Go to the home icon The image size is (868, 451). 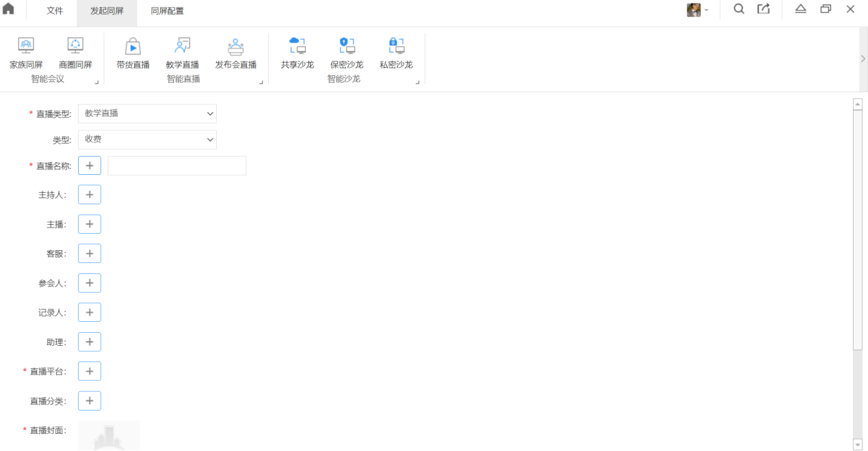coord(9,10)
